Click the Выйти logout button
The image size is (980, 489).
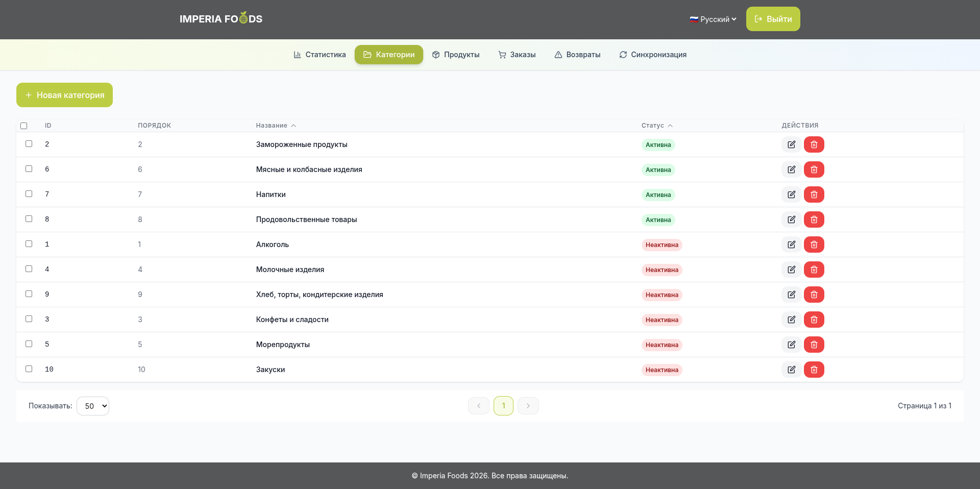point(773,19)
